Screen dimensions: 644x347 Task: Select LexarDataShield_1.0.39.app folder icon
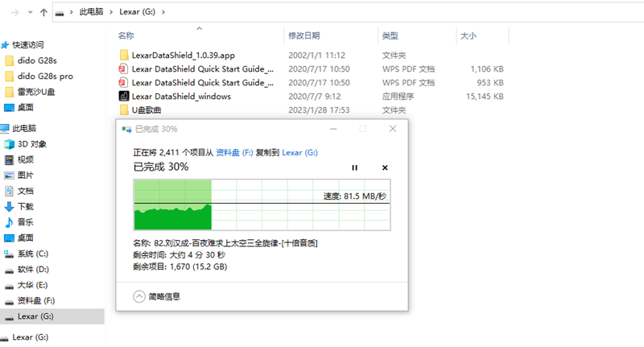tap(124, 55)
